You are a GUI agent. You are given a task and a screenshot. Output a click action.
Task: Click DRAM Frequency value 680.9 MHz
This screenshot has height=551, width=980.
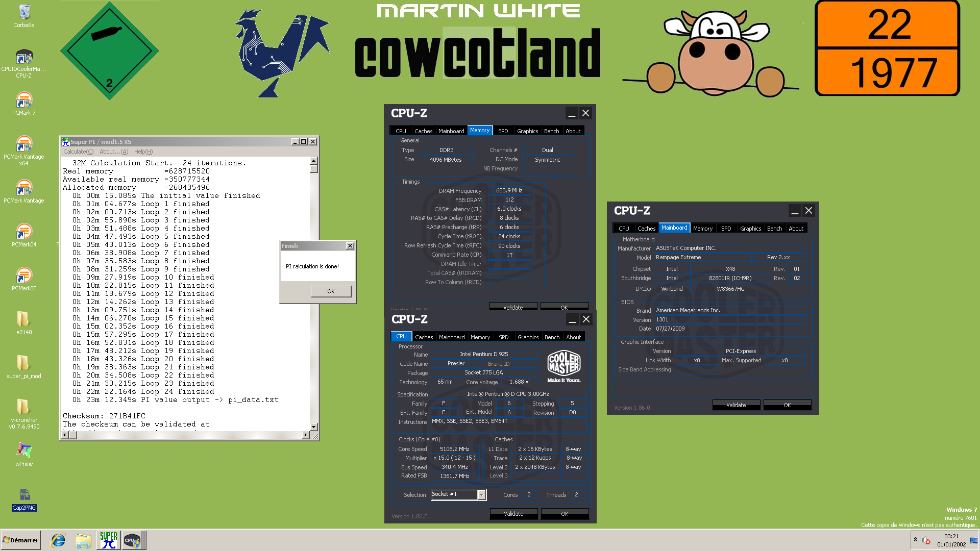click(x=509, y=190)
